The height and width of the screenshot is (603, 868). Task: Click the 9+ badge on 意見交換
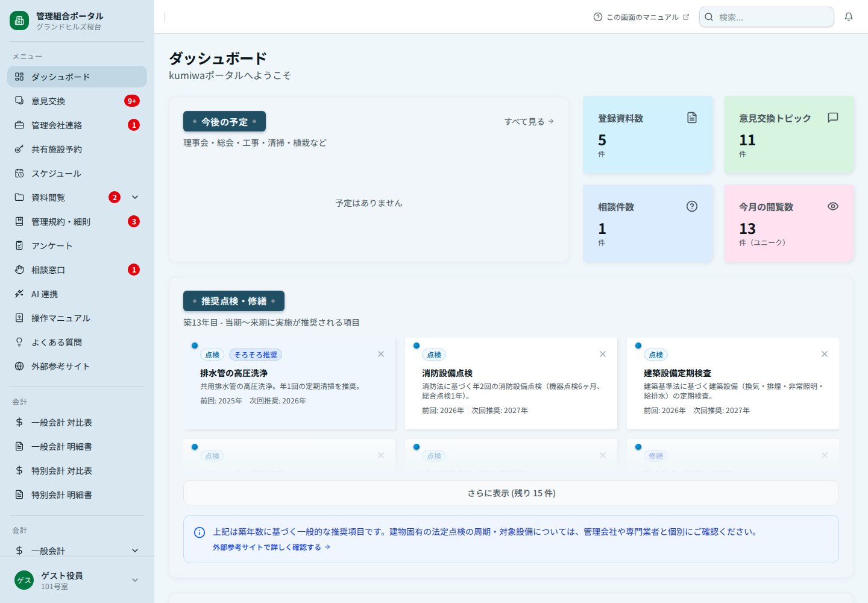pos(132,101)
